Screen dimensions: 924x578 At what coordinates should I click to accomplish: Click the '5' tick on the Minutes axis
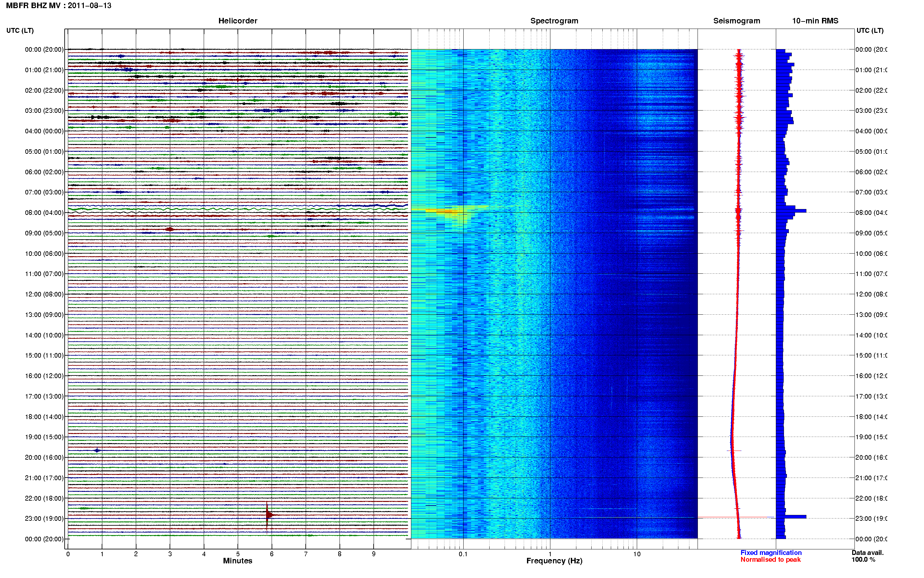(238, 554)
